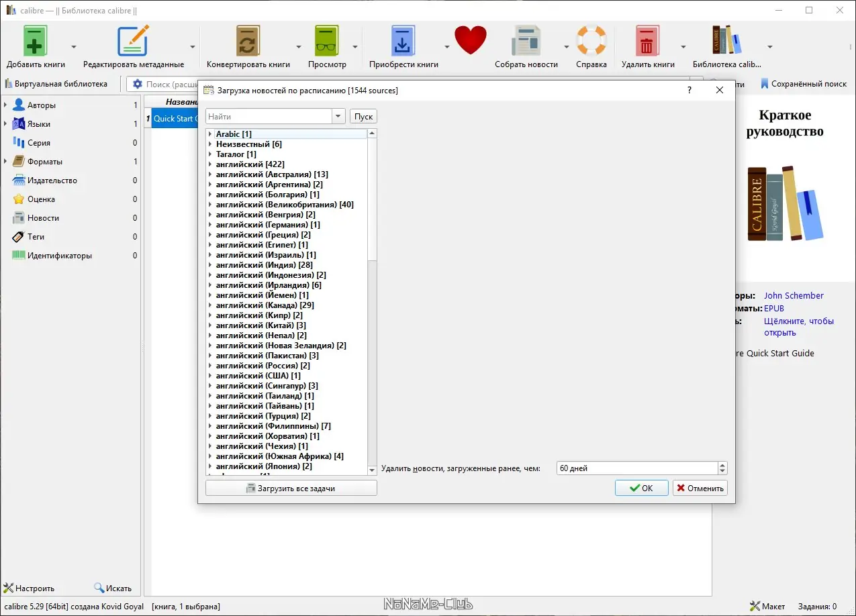
Task: Click the Get books (Приобрести книги) icon
Action: tap(403, 41)
